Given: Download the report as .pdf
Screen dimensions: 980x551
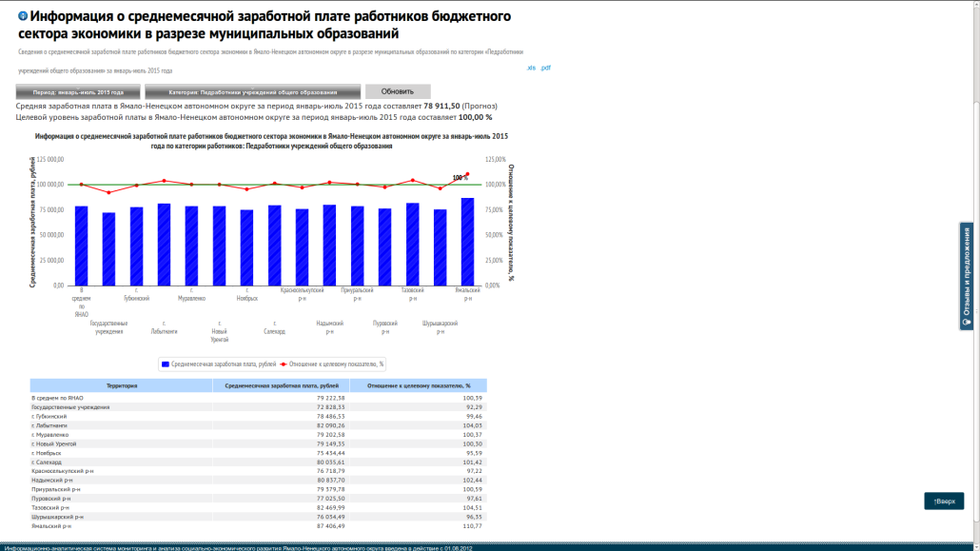Looking at the screenshot, I should point(545,68).
